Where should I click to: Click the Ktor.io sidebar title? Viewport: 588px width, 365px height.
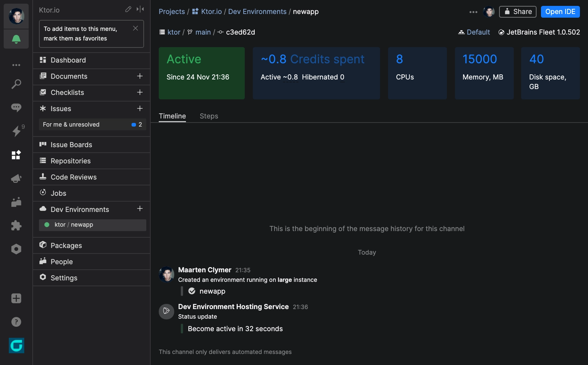tap(49, 10)
